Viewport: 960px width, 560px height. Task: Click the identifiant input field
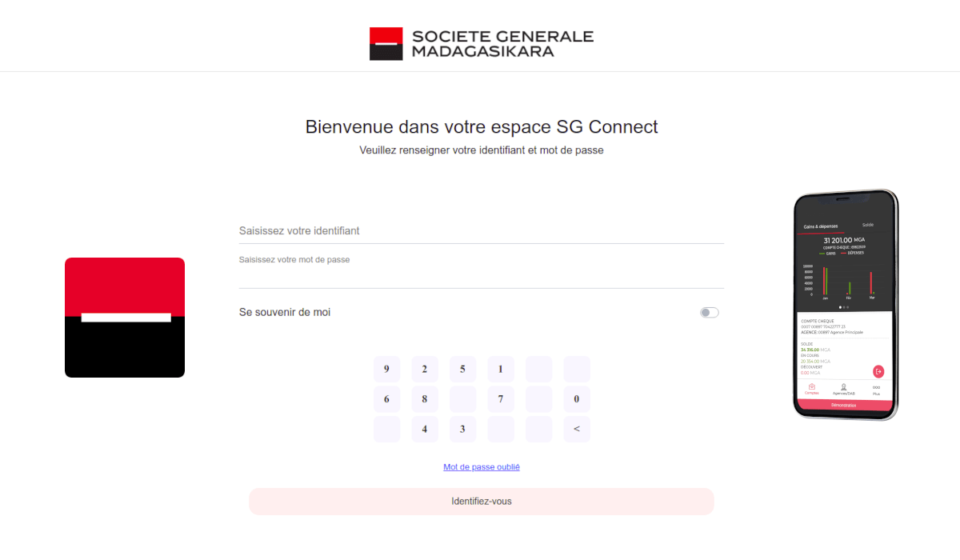pyautogui.click(x=480, y=230)
